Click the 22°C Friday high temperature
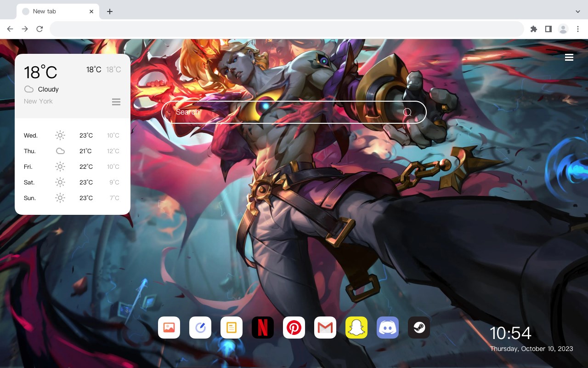The image size is (588, 368). click(x=86, y=167)
